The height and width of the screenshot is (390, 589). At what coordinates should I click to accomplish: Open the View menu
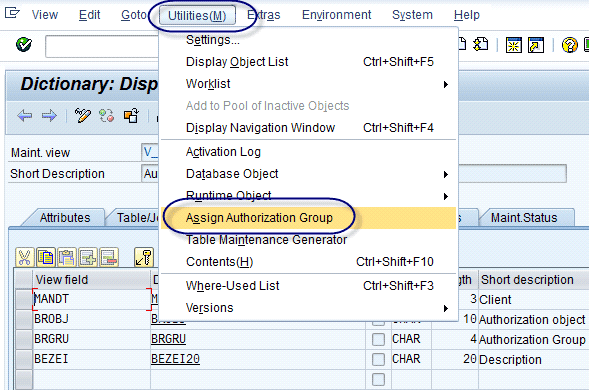pyautogui.click(x=45, y=15)
